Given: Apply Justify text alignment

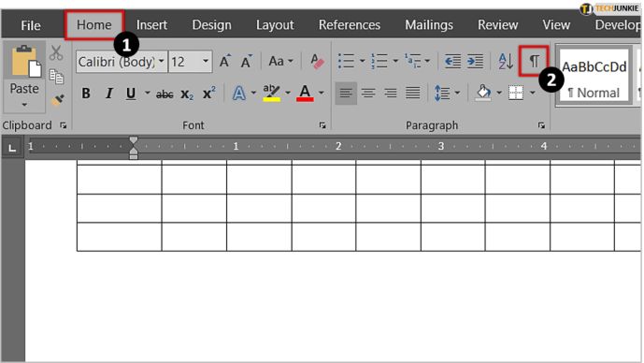Looking at the screenshot, I should [413, 94].
